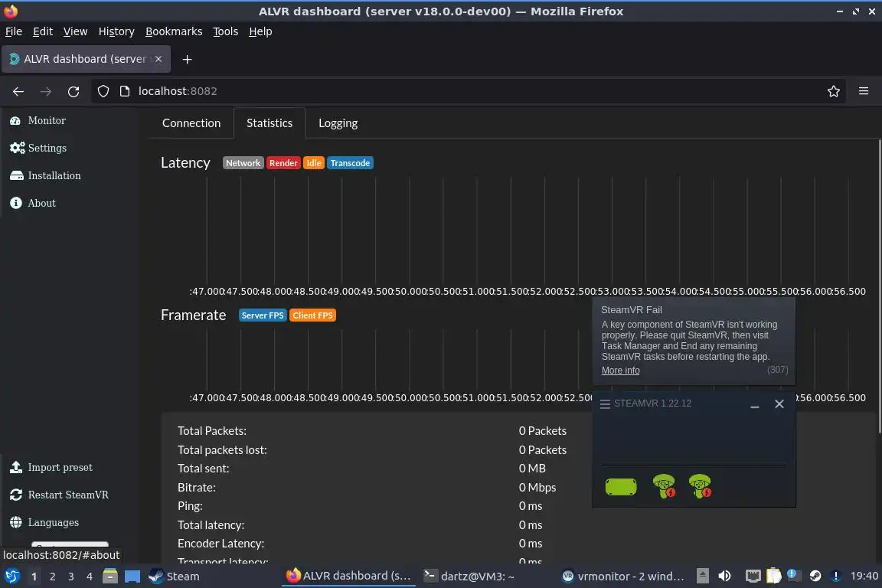Screen dimensions: 882x588
Task: Open the Languages option
Action: (44, 522)
